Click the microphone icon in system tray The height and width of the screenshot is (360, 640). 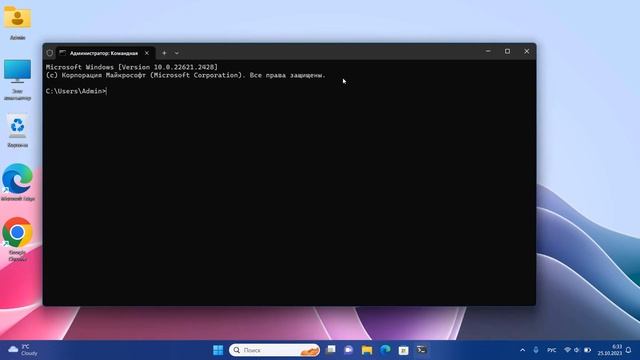click(536, 350)
